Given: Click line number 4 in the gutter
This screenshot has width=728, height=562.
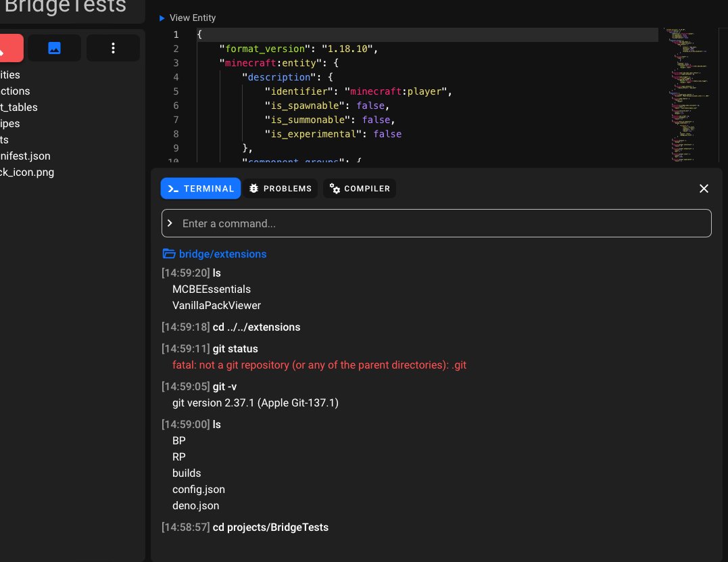Looking at the screenshot, I should (176, 77).
